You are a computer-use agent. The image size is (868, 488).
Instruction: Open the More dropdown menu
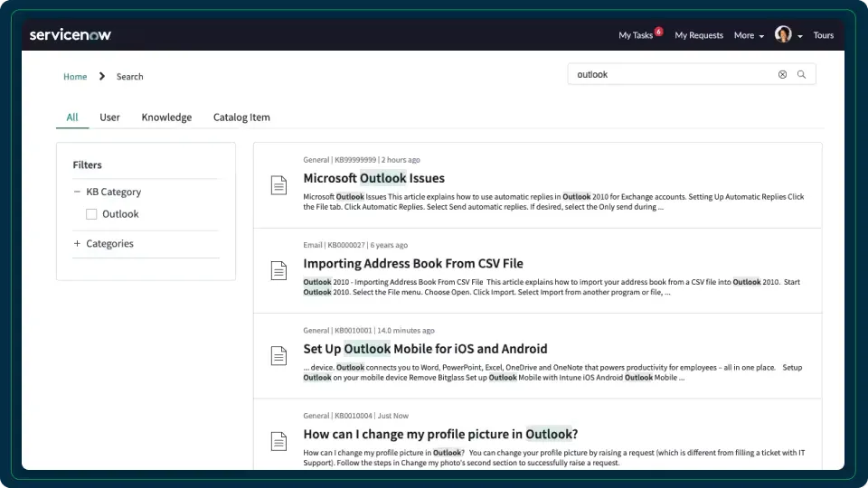[x=749, y=35]
